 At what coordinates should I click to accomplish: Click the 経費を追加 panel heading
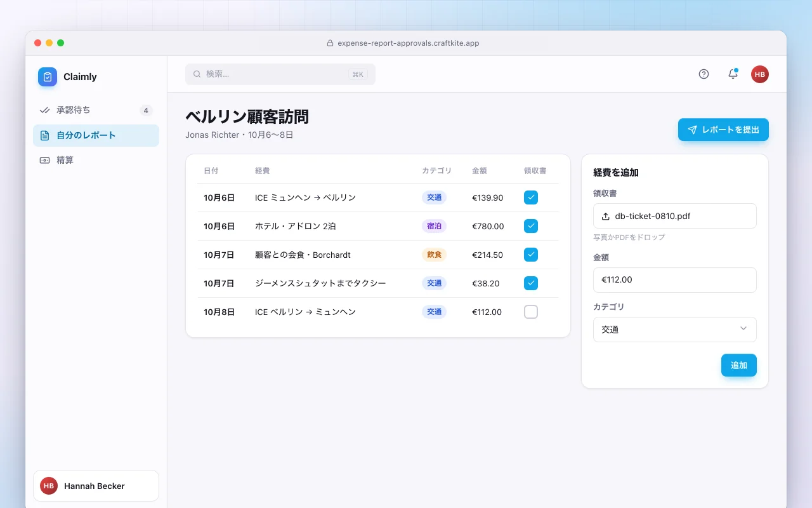(616, 173)
